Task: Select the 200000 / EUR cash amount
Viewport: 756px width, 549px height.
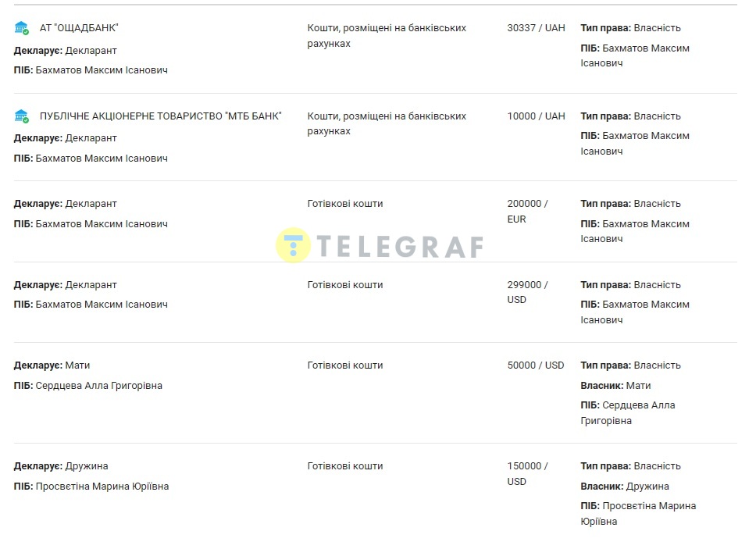Action: [527, 211]
